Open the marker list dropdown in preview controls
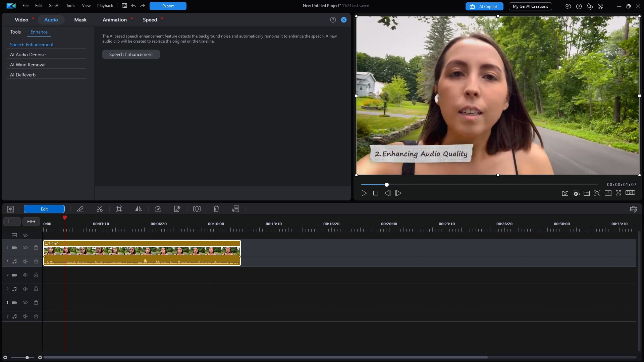The width and height of the screenshot is (644, 362). click(x=587, y=193)
